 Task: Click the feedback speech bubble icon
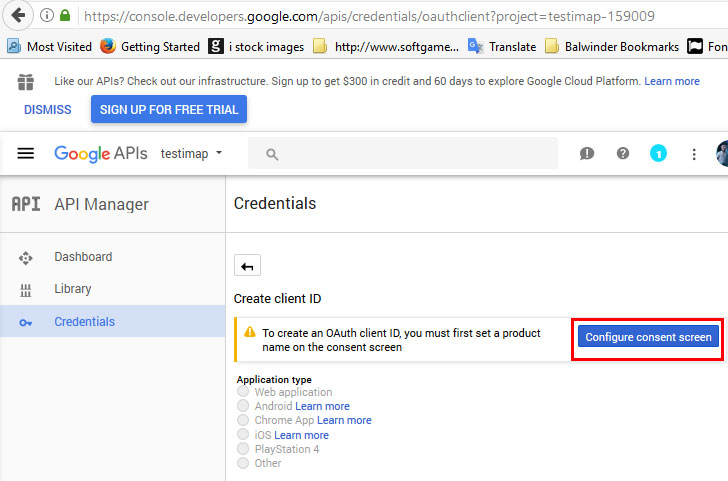[587, 153]
